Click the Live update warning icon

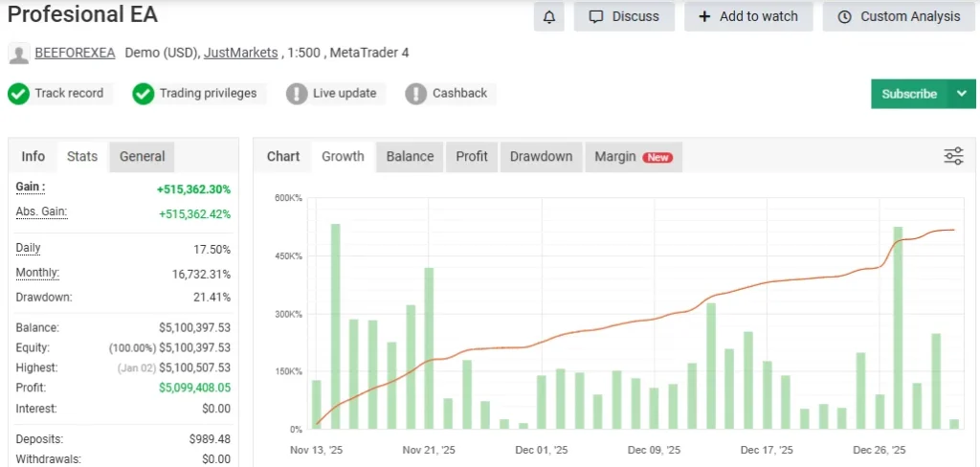pos(297,95)
